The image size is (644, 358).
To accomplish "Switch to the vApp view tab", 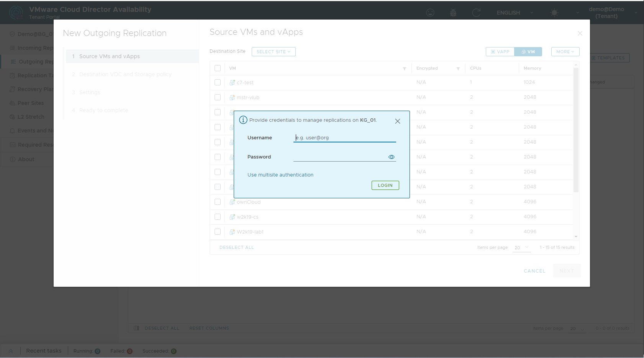I will [x=500, y=52].
